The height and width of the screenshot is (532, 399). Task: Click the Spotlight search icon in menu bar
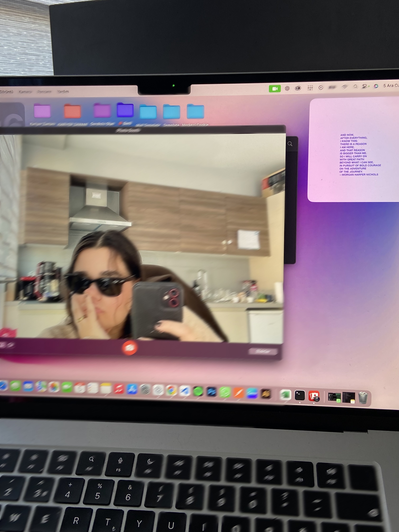coord(355,87)
